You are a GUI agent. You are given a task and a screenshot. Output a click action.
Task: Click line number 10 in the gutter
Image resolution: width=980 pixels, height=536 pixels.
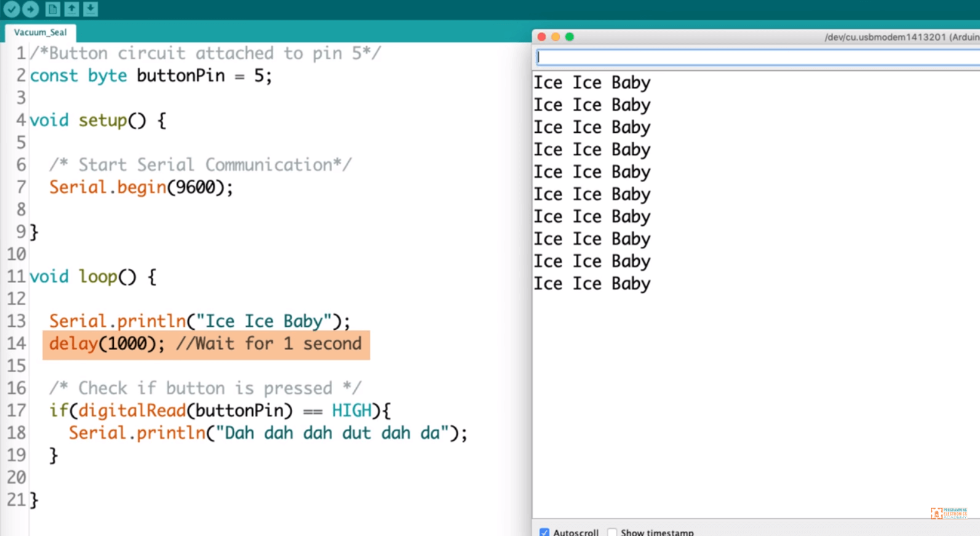(x=17, y=254)
